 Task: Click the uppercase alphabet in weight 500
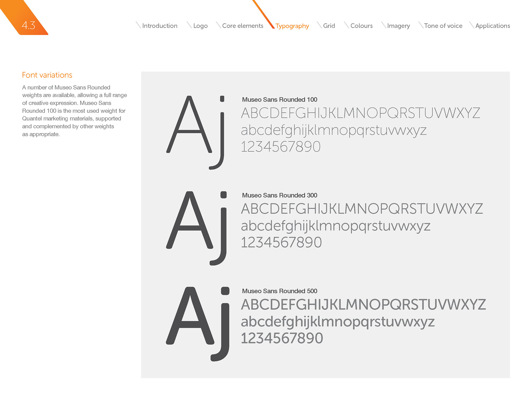coord(363,305)
